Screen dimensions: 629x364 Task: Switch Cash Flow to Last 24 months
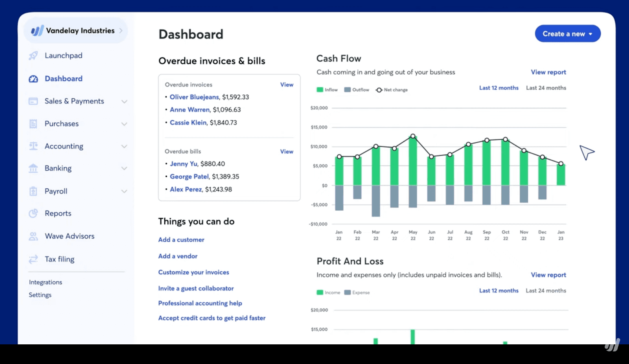546,88
